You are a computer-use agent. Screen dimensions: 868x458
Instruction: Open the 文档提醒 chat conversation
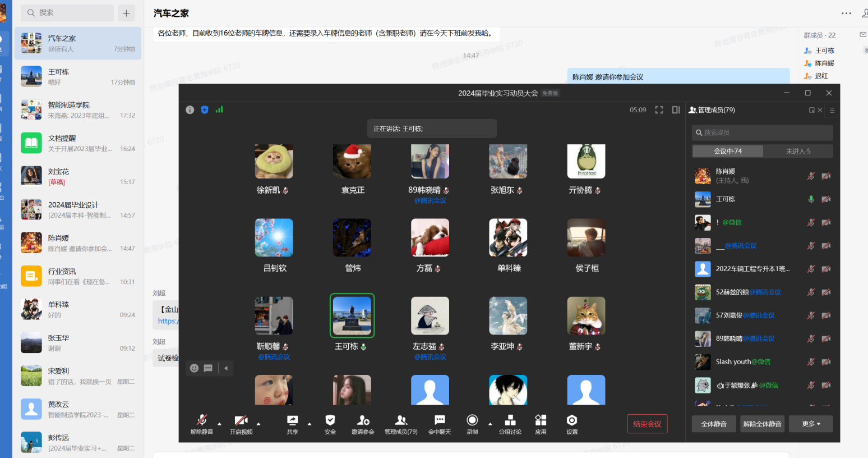[x=78, y=143]
